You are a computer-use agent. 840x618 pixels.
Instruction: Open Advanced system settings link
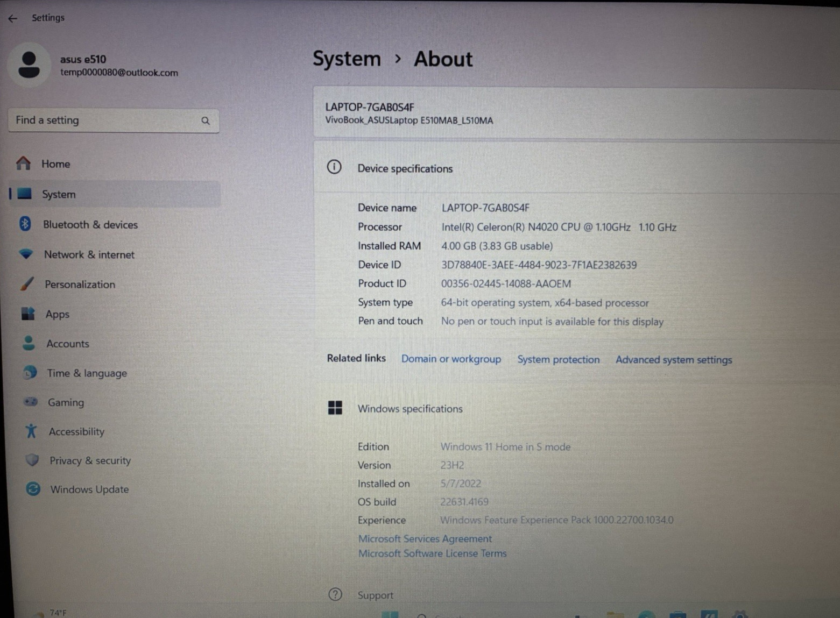pyautogui.click(x=674, y=360)
